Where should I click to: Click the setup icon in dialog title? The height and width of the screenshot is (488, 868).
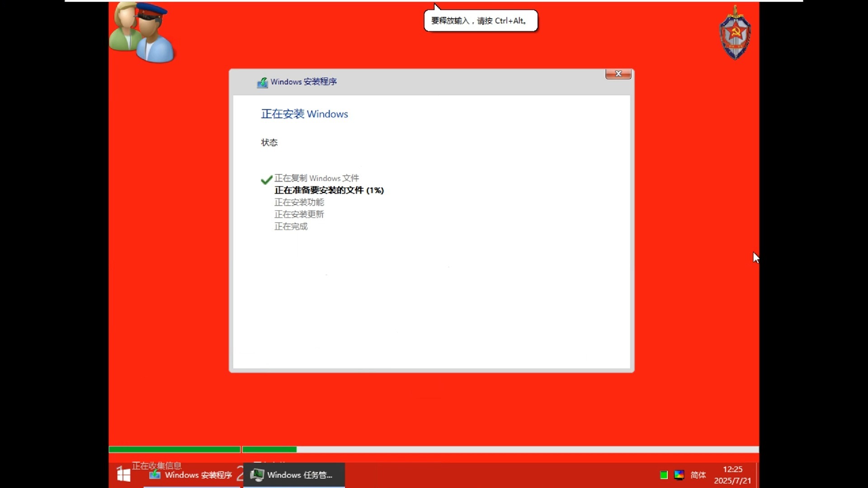pos(262,82)
